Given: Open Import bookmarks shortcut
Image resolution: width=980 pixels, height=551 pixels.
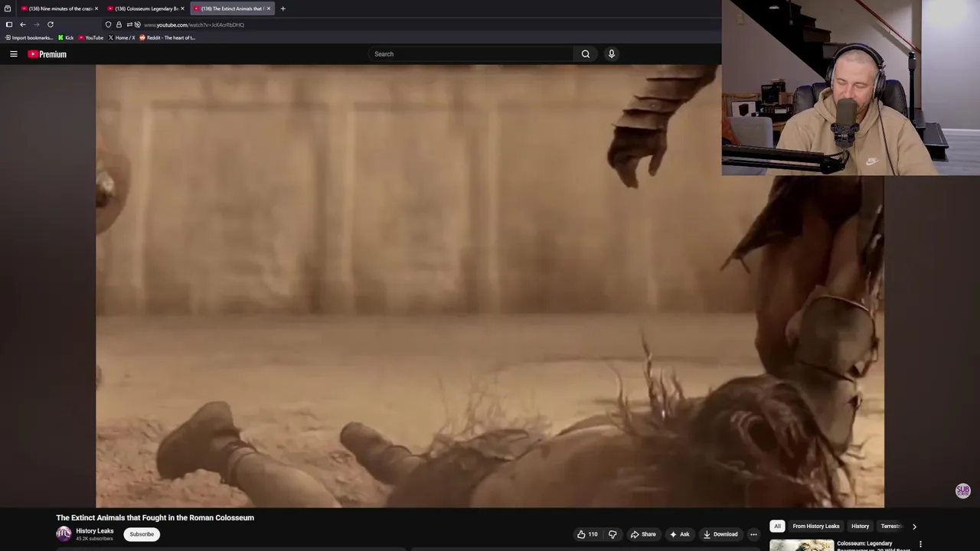Looking at the screenshot, I should 29,37.
